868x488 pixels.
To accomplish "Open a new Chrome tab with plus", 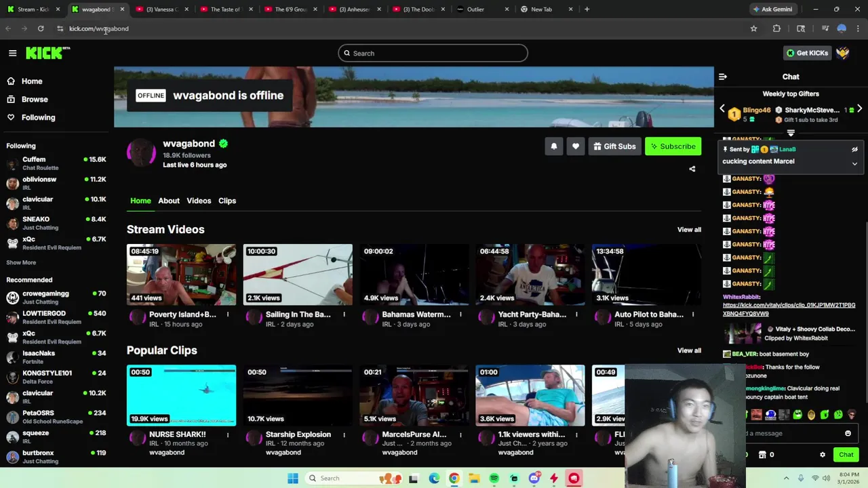I will [587, 9].
